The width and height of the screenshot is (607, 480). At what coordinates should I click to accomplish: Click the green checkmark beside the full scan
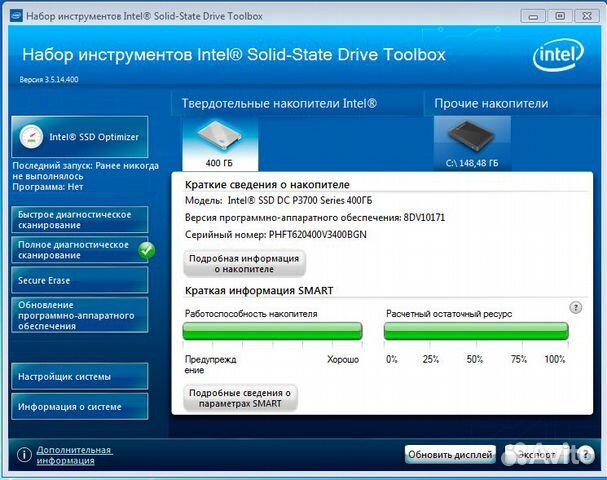[147, 250]
